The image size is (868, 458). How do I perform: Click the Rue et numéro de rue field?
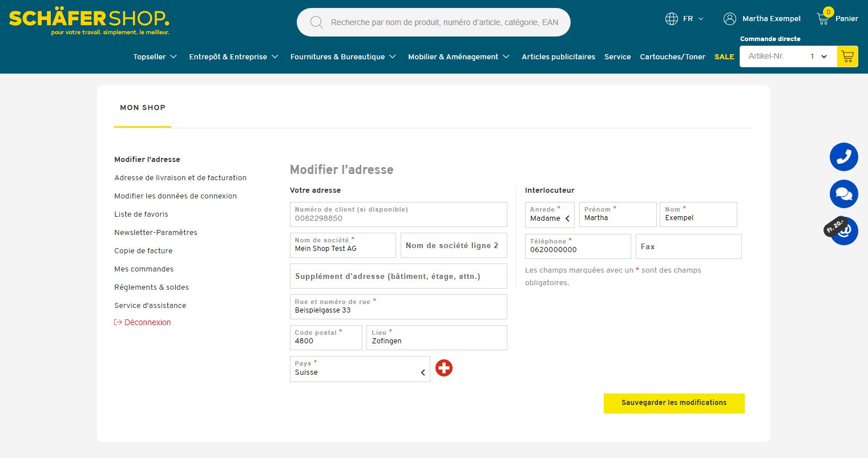point(398,307)
